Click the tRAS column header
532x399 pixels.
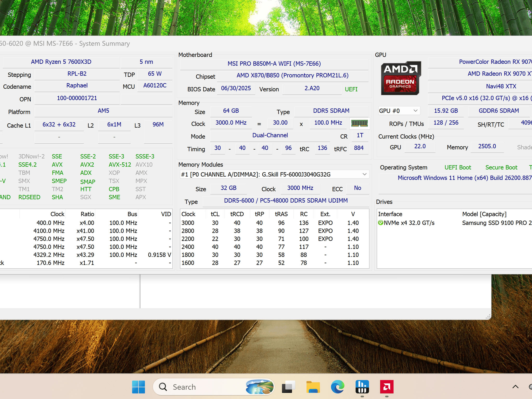click(281, 214)
